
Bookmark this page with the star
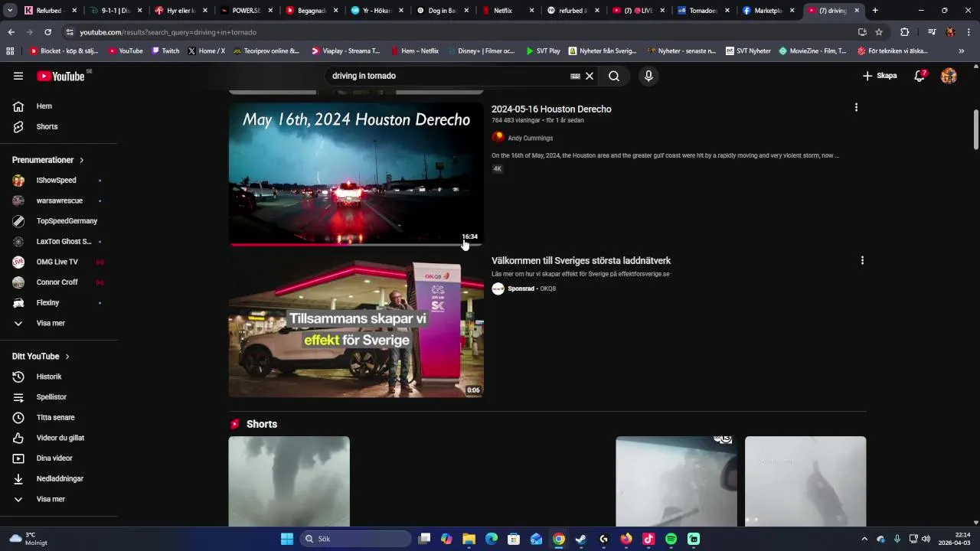pyautogui.click(x=879, y=32)
